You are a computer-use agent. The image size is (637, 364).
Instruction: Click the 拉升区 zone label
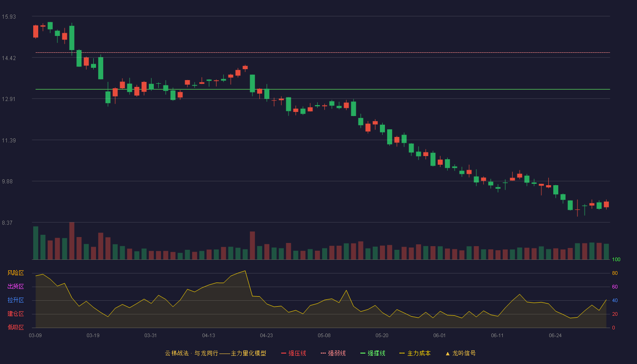click(15, 300)
